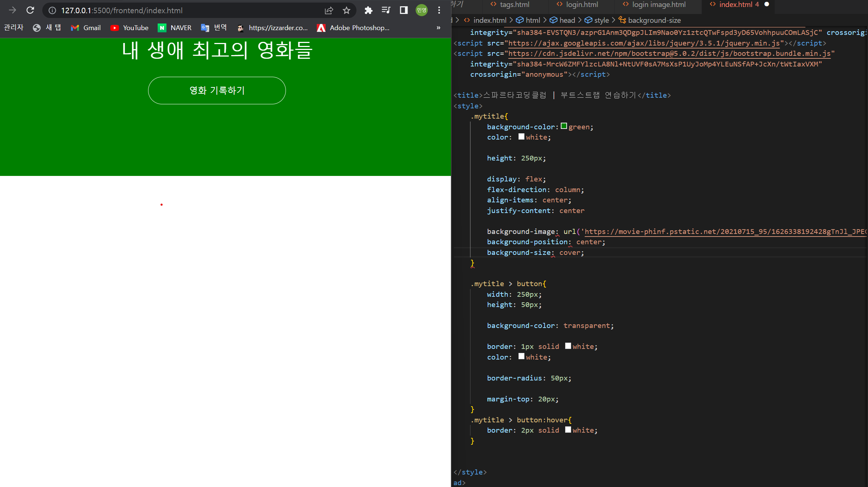Click the <title> tag line

click(562, 95)
